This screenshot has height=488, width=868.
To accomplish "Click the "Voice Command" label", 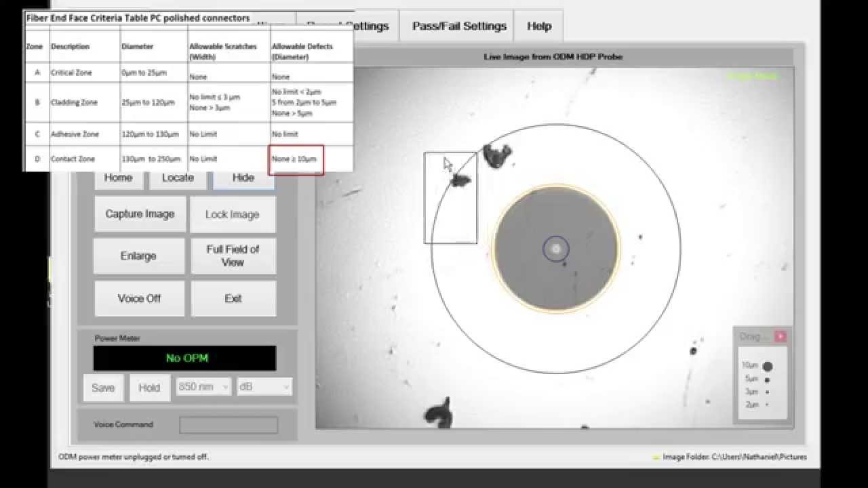I will point(123,424).
